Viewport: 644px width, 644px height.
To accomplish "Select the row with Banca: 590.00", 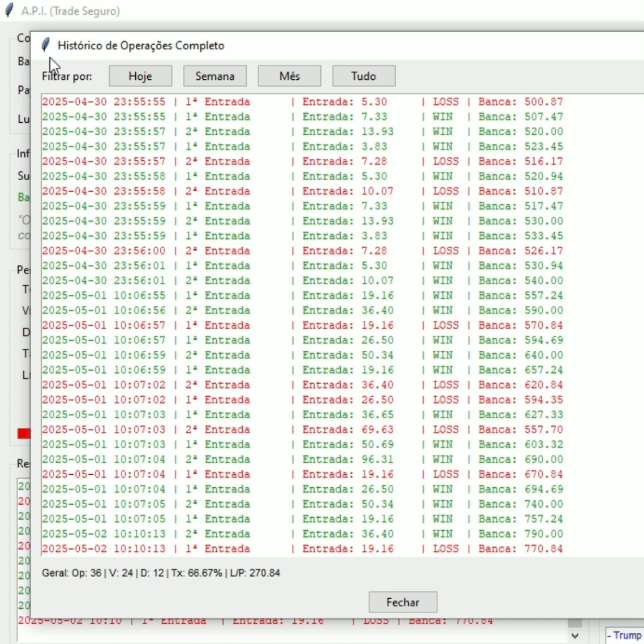I will point(302,311).
